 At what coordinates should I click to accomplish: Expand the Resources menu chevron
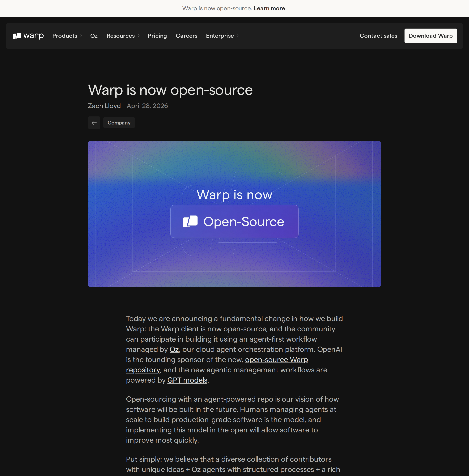coord(139,36)
